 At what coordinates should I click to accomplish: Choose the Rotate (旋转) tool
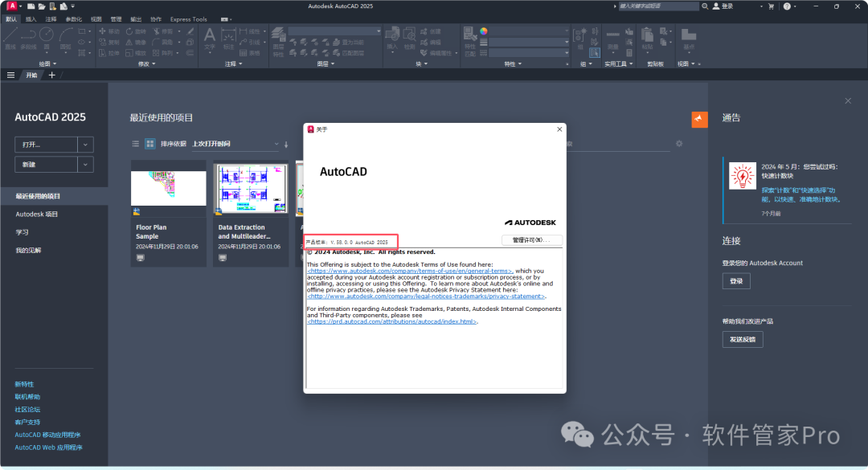pos(136,31)
